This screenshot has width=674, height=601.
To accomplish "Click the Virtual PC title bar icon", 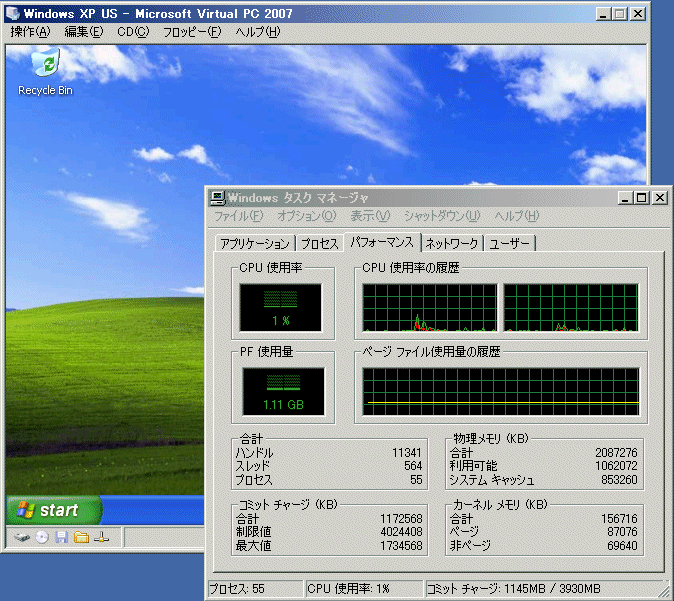I will pyautogui.click(x=12, y=13).
